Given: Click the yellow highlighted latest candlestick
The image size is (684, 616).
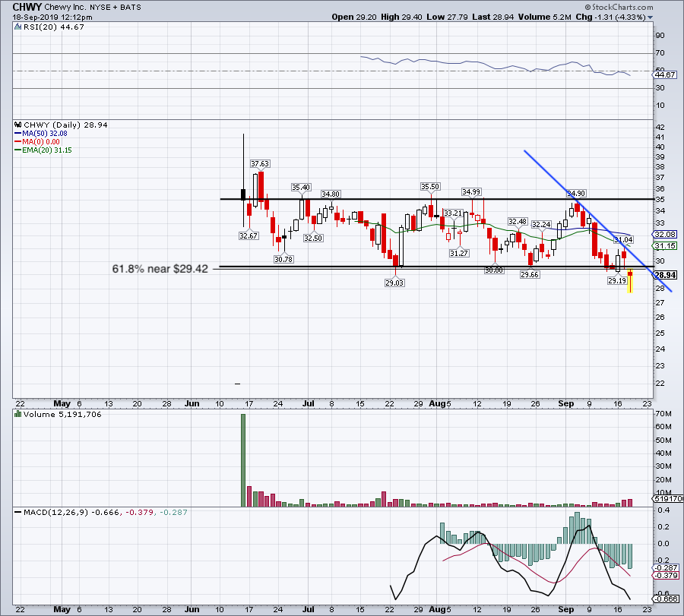Looking at the screenshot, I should coord(630,281).
